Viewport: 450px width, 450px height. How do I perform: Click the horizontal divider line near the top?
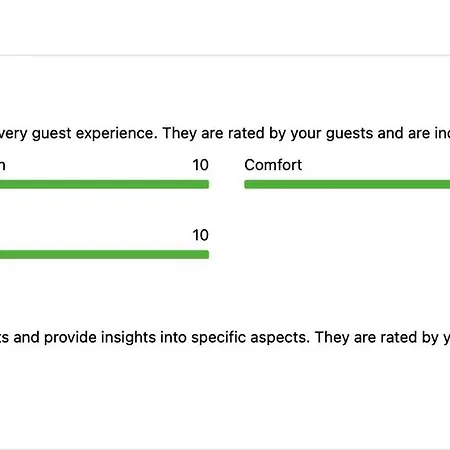pyautogui.click(x=225, y=55)
